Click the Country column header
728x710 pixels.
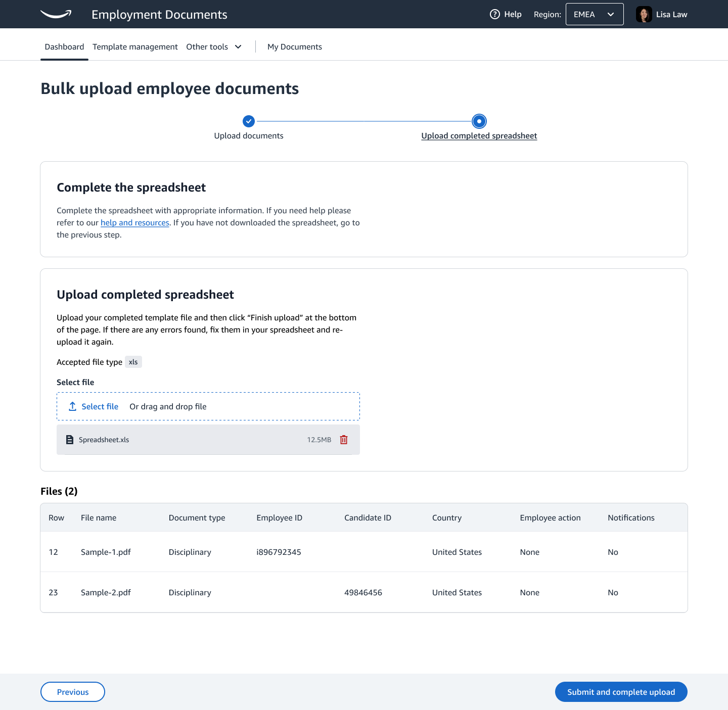tap(447, 517)
